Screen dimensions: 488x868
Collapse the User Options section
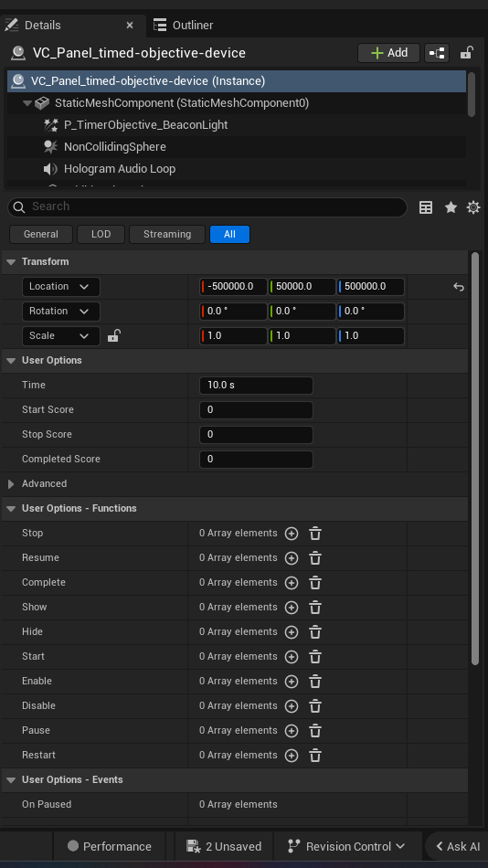coord(11,360)
